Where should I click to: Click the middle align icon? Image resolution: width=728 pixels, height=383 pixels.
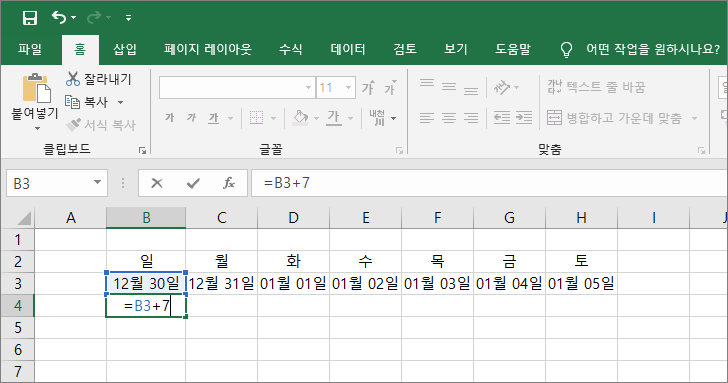[448, 87]
